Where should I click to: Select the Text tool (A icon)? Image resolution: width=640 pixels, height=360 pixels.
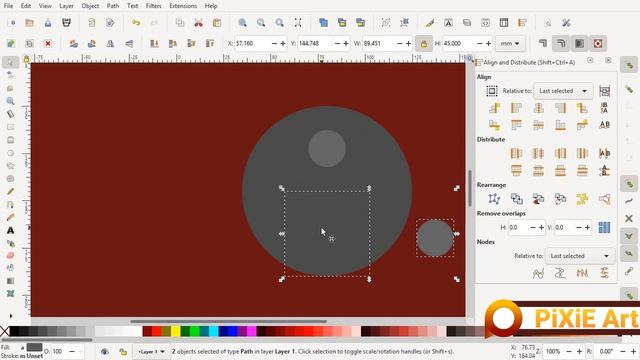point(10,230)
